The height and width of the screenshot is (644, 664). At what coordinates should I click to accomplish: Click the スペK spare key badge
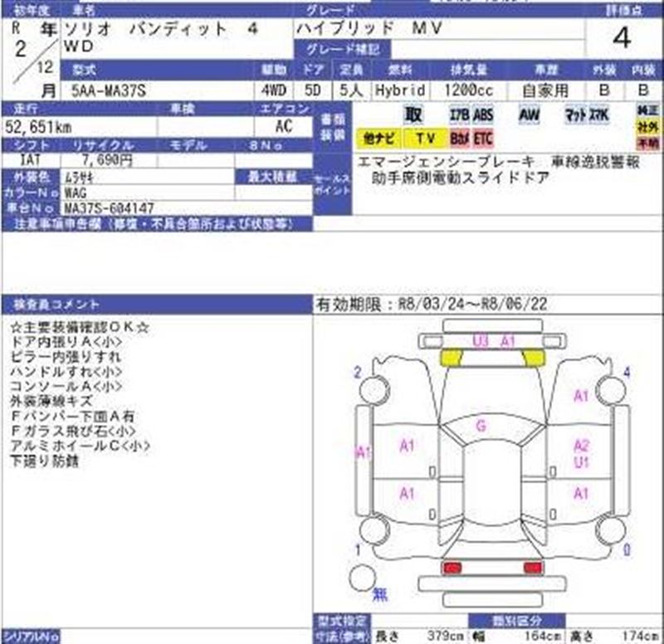598,115
